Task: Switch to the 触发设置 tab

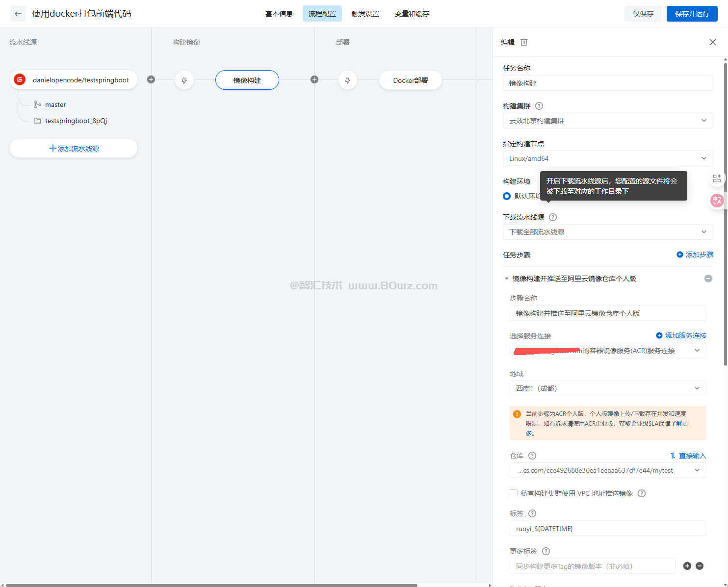Action: 365,14
